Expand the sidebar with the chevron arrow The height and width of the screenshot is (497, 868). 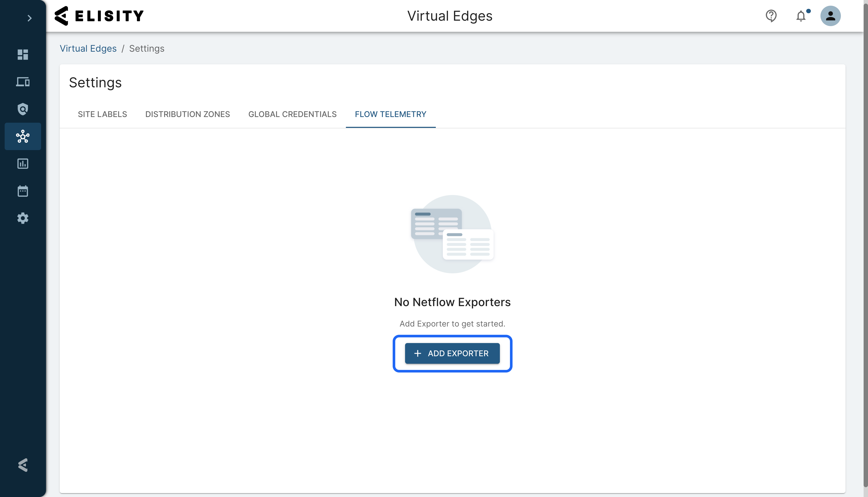click(30, 18)
